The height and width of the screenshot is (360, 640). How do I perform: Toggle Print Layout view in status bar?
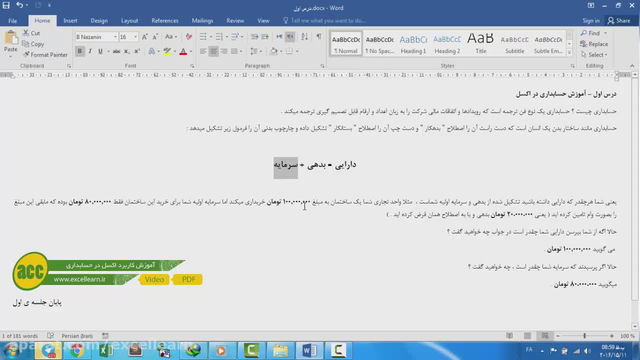coord(527,336)
